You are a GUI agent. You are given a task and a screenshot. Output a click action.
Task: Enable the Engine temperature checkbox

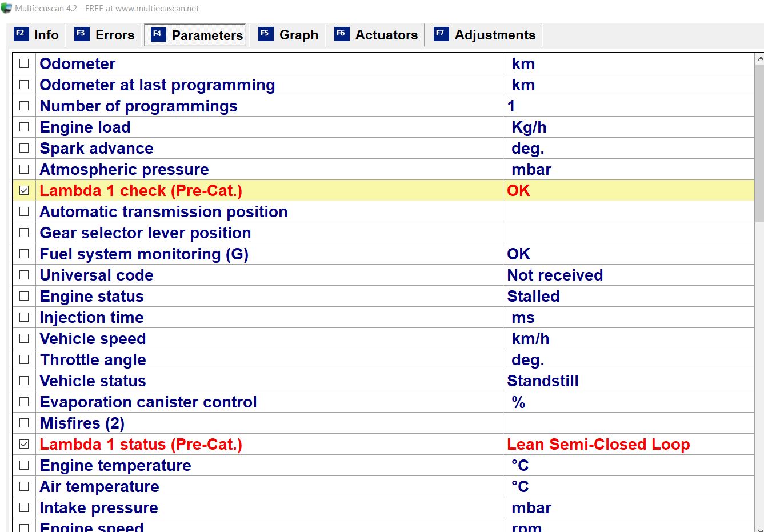[24, 465]
